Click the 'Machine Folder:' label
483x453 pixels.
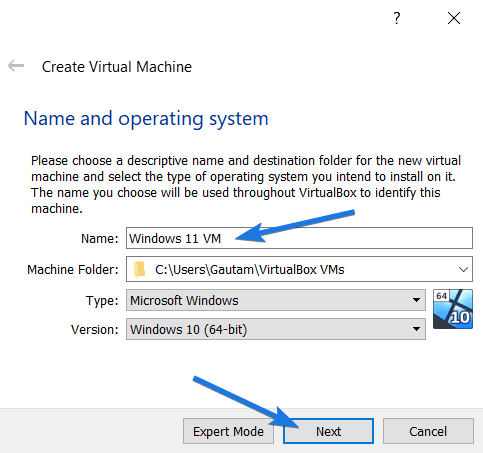click(x=73, y=269)
